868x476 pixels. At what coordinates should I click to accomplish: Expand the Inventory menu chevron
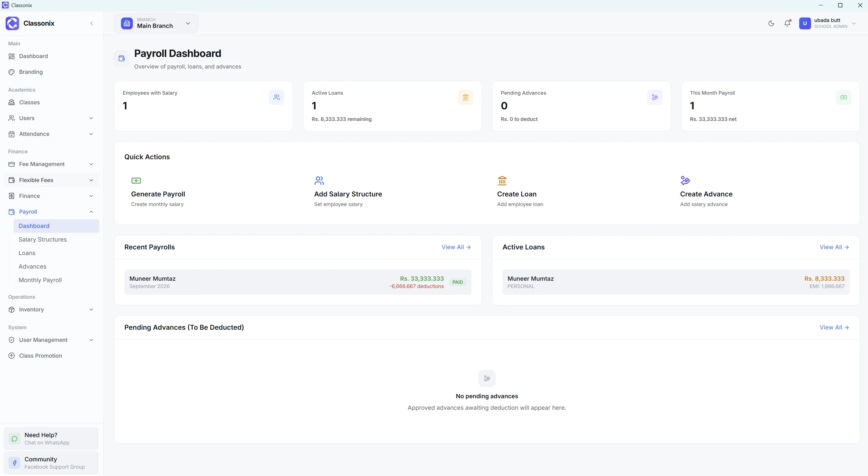tap(91, 309)
